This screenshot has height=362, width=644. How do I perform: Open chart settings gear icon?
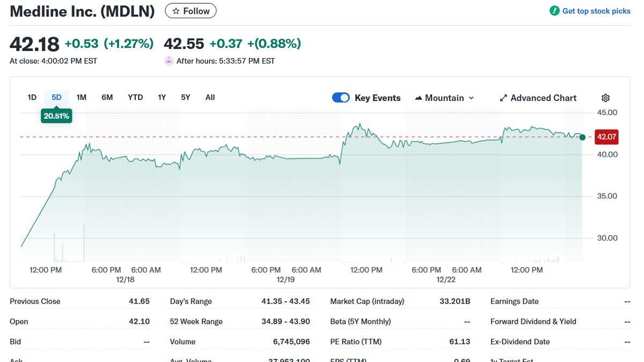[605, 98]
